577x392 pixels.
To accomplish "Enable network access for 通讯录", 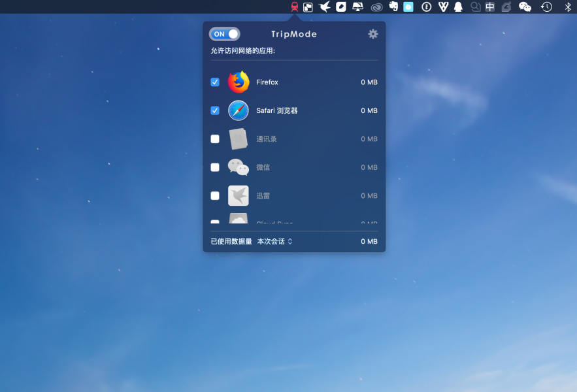I will 215,139.
